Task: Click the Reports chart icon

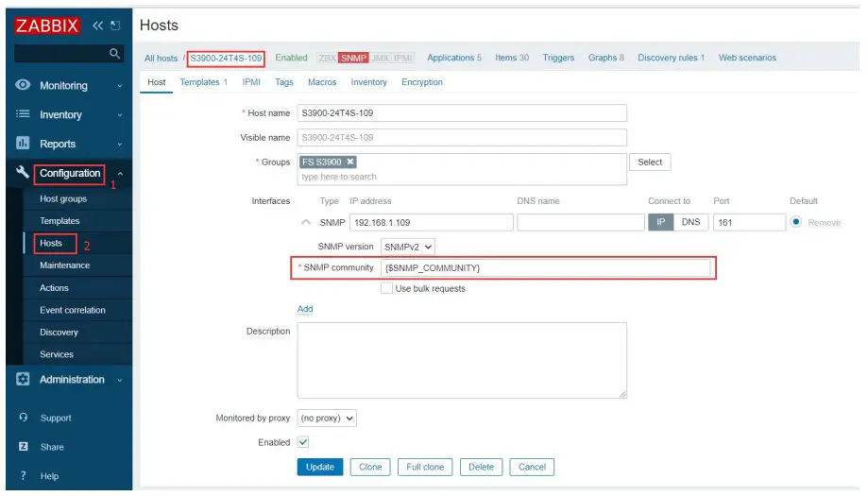Action: pyautogui.click(x=23, y=143)
